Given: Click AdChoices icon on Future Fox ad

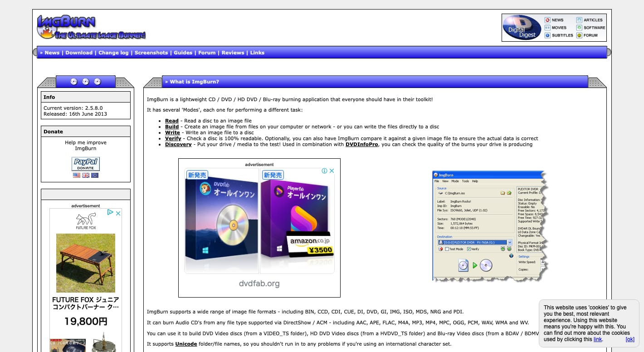Looking at the screenshot, I should [110, 212].
